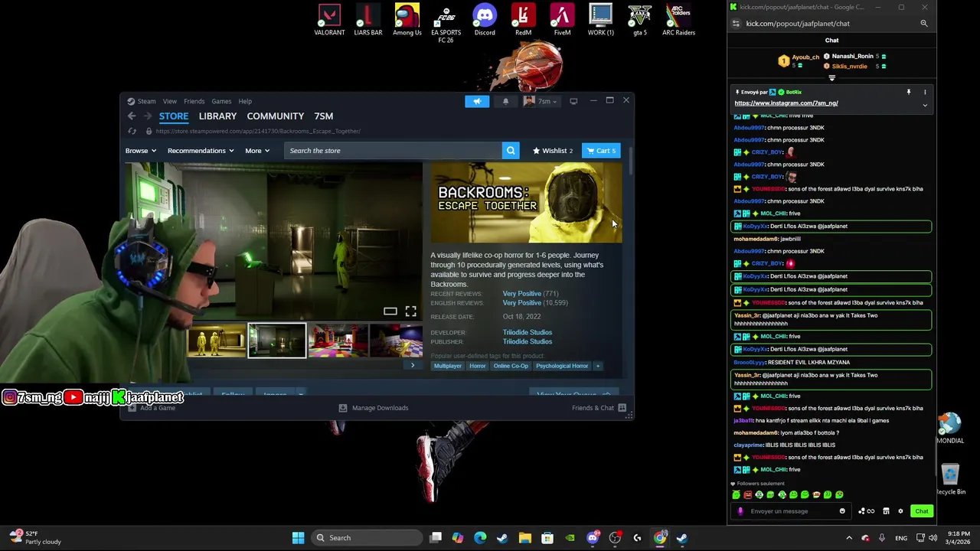This screenshot has width=980, height=551.
Task: Send message with green Chat button
Action: click(x=921, y=511)
